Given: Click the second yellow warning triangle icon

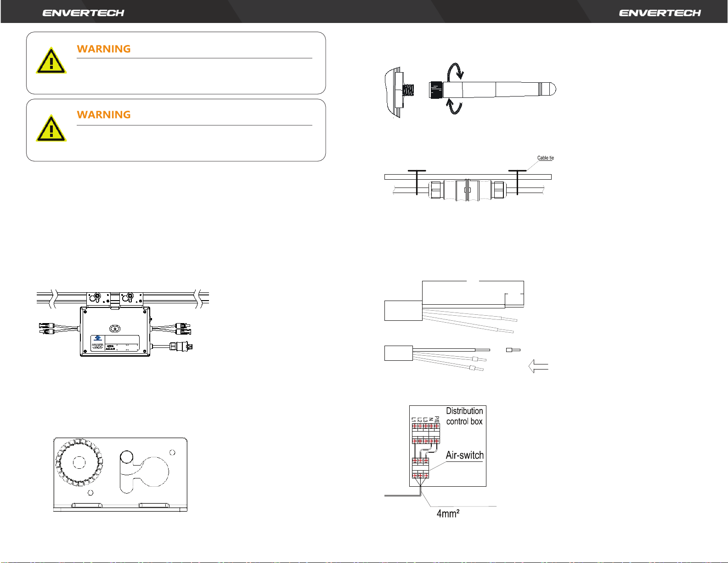Looking at the screenshot, I should click(51, 129).
